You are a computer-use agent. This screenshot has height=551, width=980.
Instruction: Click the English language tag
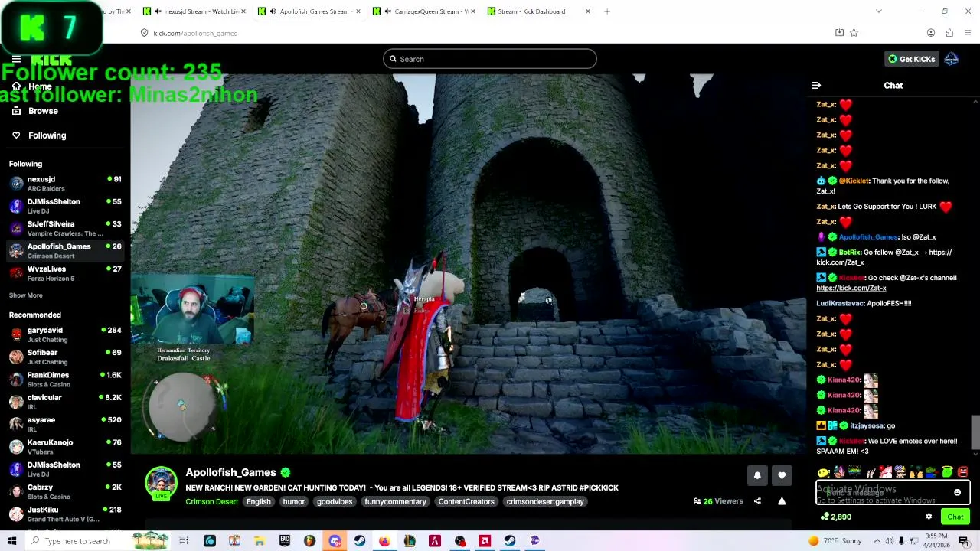(259, 501)
